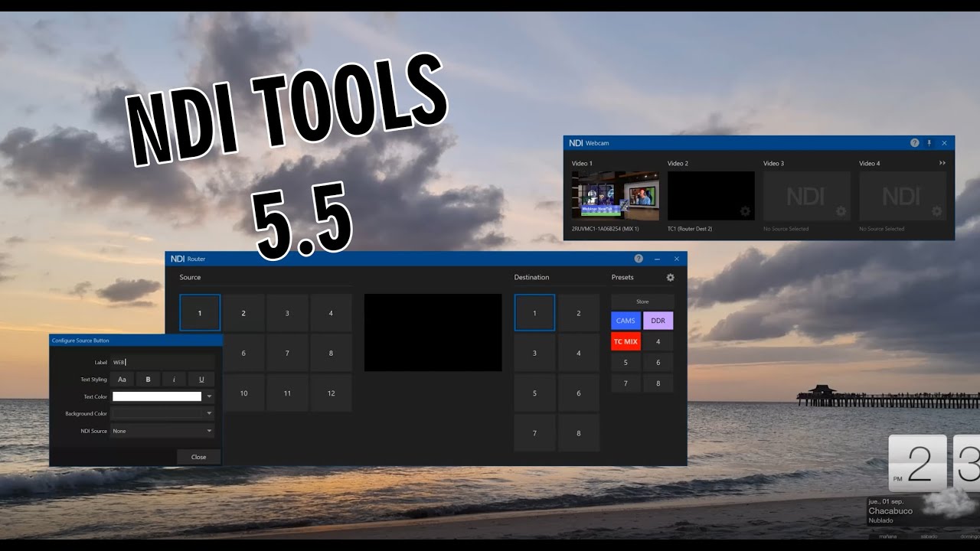Open Video 2 settings gear
The image size is (980, 551).
[x=745, y=211]
